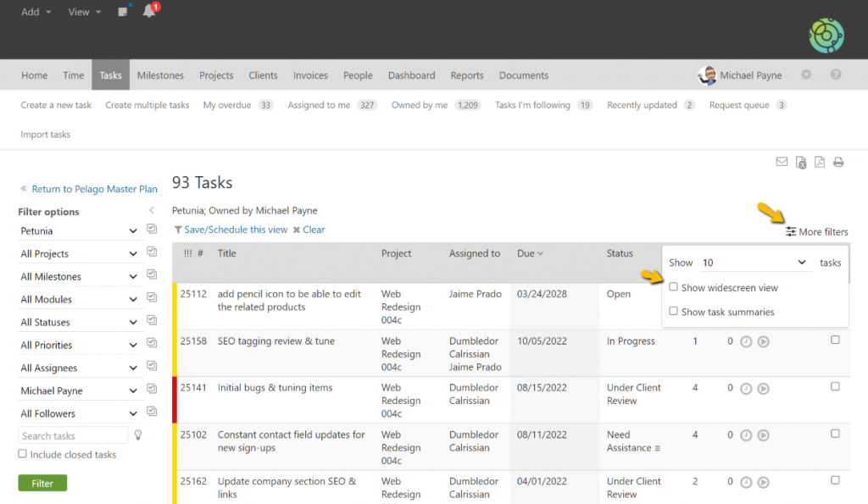Viewport: 868px width, 504px height.
Task: Click the clock icon for task 25141
Action: tap(746, 389)
